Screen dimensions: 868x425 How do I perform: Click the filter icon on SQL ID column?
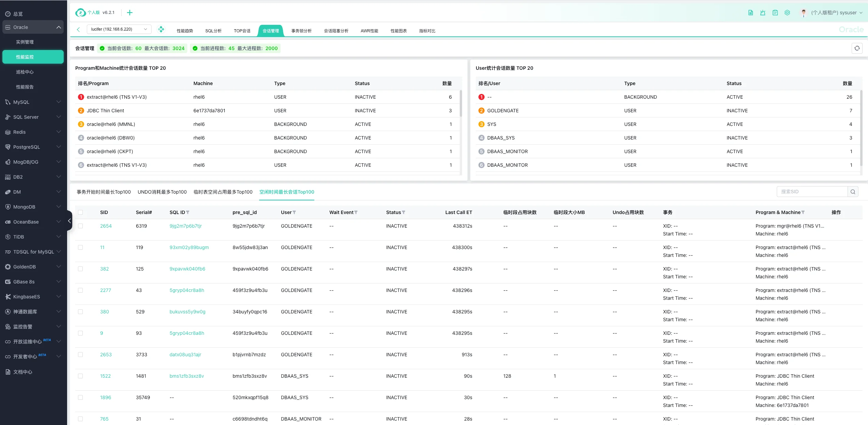click(x=188, y=212)
